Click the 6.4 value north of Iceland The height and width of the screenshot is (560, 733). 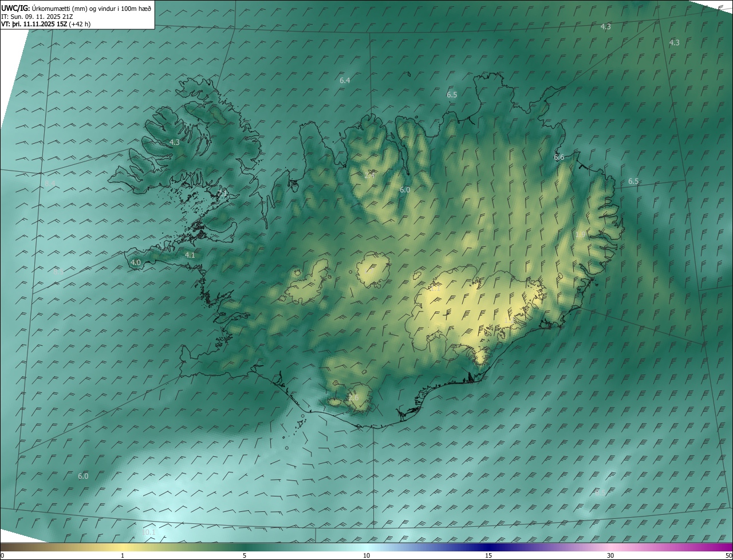click(345, 81)
